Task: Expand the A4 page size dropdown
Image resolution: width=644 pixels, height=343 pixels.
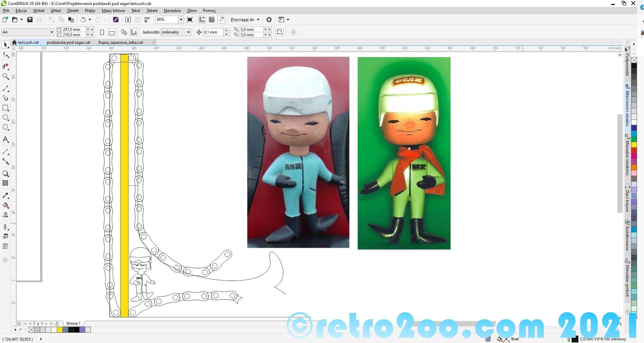Action: point(51,33)
